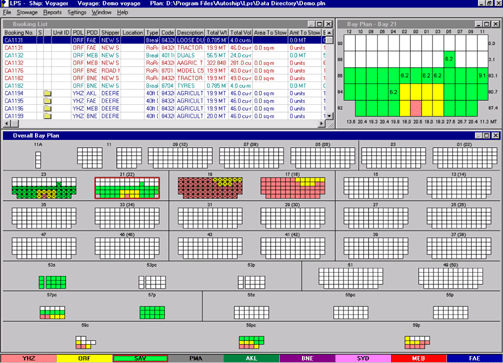The height and width of the screenshot is (363, 503).
Task: Click the Total Wt column header
Action: tap(217, 33)
